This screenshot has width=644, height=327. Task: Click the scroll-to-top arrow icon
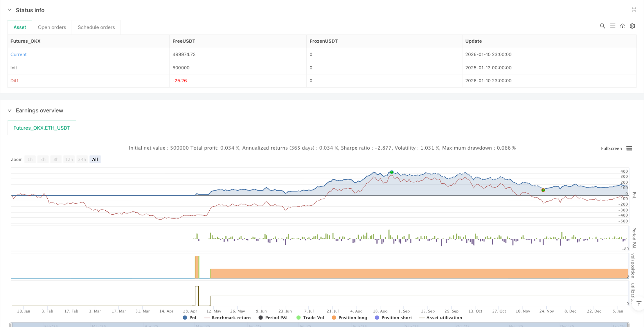coord(639,304)
